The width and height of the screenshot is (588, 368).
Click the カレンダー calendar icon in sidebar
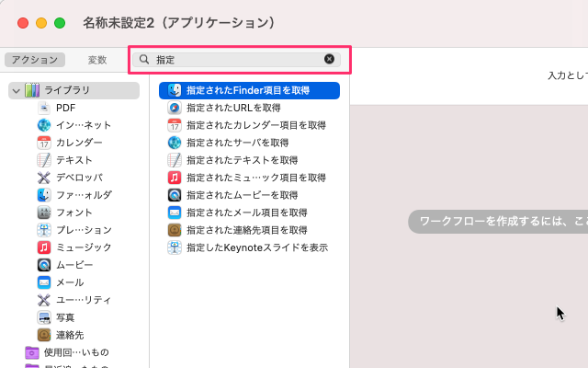[x=44, y=143]
